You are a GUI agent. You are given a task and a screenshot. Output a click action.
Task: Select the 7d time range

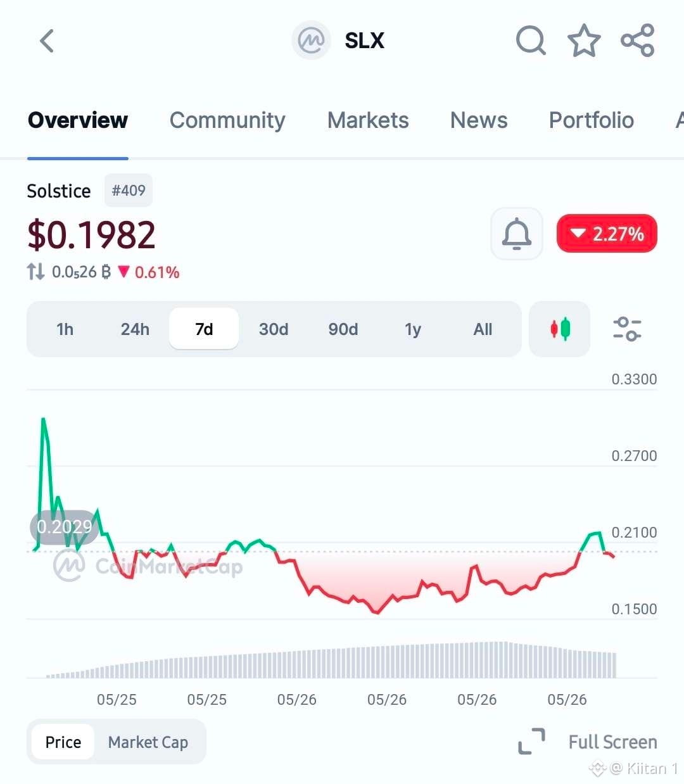click(x=204, y=329)
